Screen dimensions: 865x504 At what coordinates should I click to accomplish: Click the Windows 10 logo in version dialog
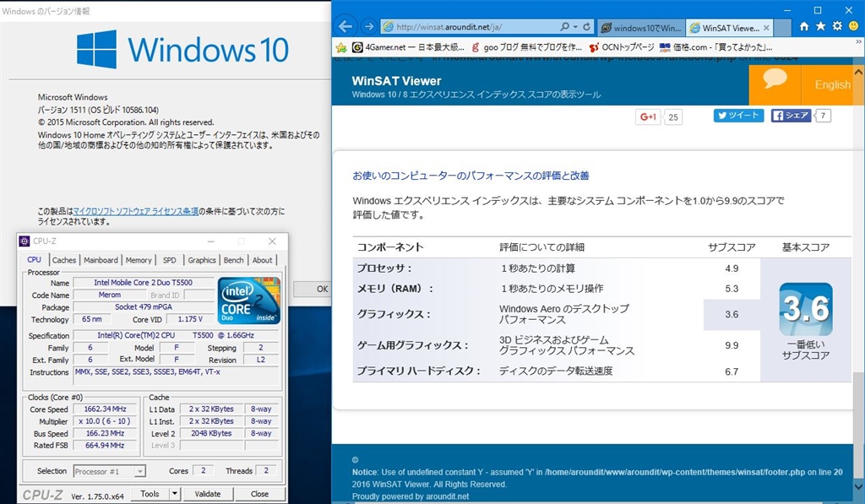182,50
